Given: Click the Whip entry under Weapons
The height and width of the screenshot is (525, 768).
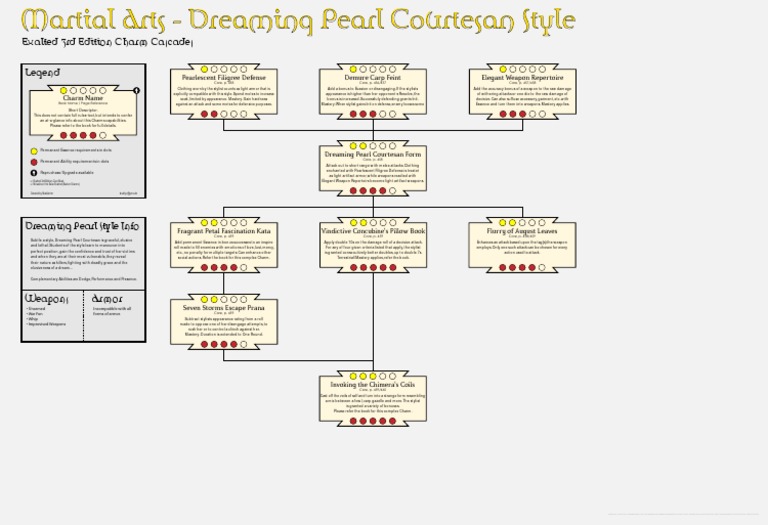Looking at the screenshot, I should (x=33, y=319).
